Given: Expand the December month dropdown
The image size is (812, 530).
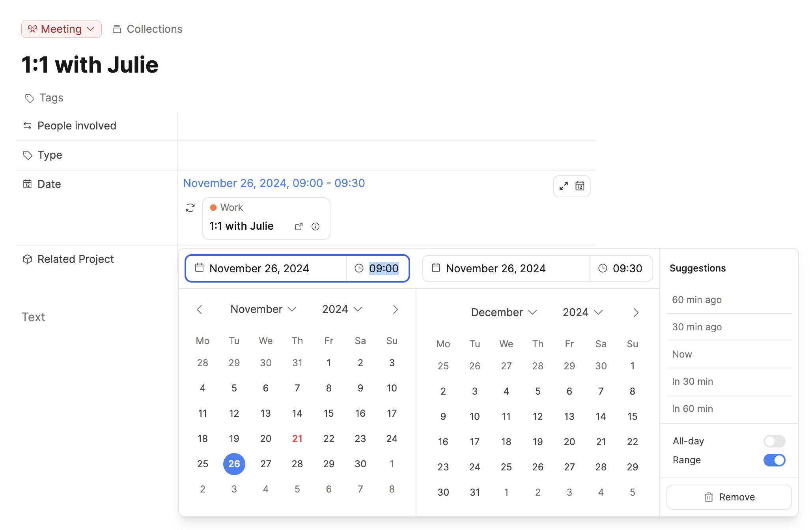Looking at the screenshot, I should point(504,313).
